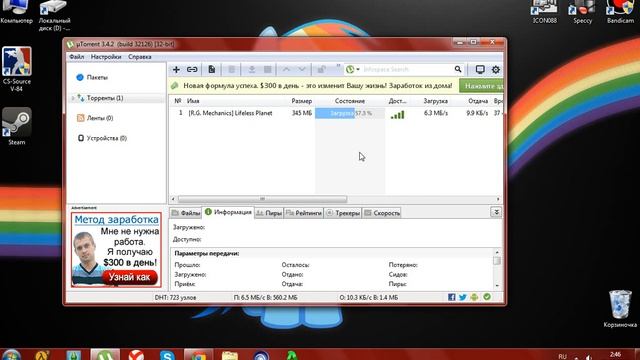Click the 345 МБ size cell
The height and width of the screenshot is (360, 640).
tap(302, 113)
